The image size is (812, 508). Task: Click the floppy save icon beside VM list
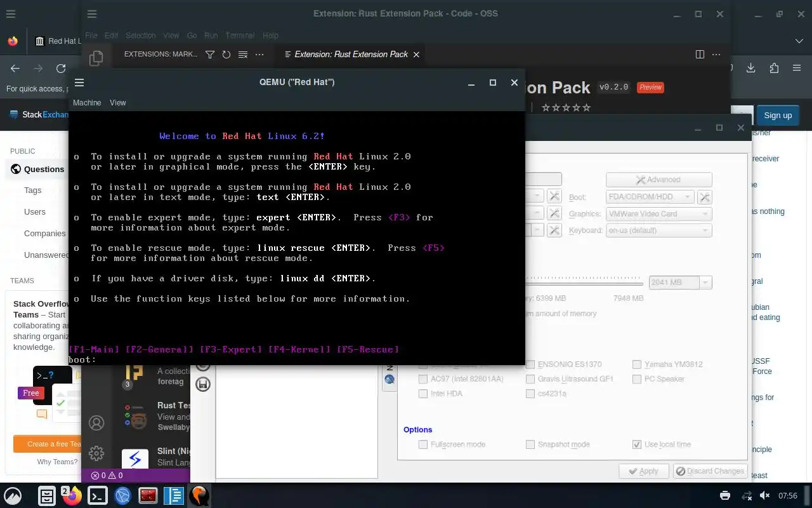click(203, 384)
